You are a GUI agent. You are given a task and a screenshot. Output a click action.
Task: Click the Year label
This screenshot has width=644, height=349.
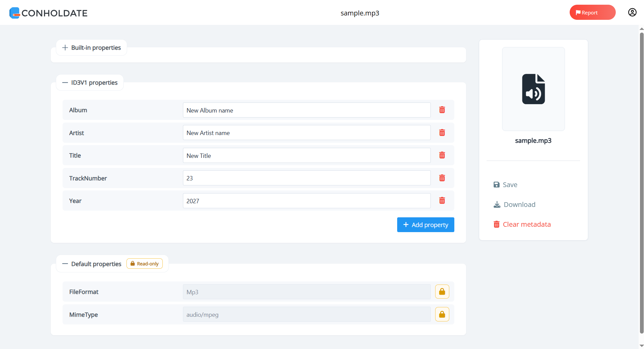pyautogui.click(x=75, y=201)
